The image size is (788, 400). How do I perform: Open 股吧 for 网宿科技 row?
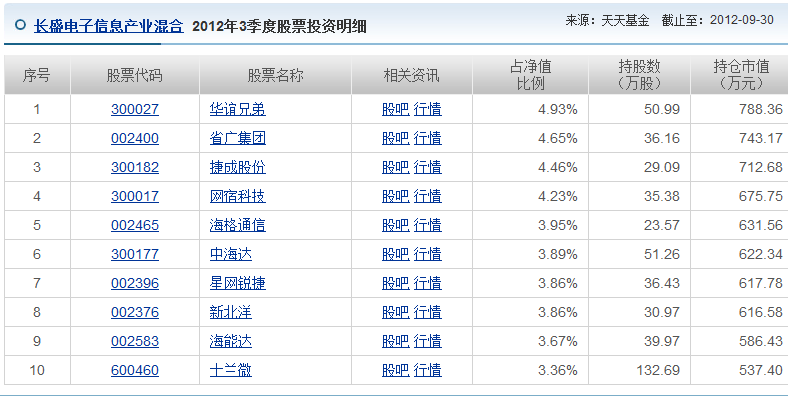pyautogui.click(x=396, y=196)
